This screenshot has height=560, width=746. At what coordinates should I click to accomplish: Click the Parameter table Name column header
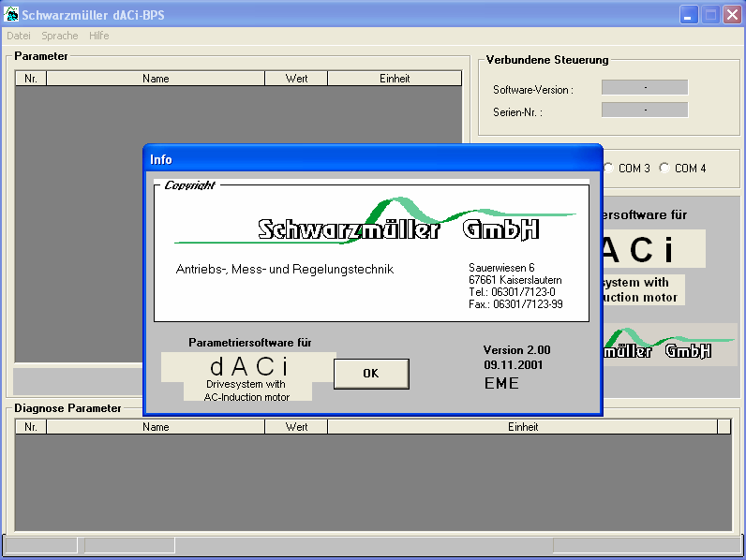click(x=156, y=79)
